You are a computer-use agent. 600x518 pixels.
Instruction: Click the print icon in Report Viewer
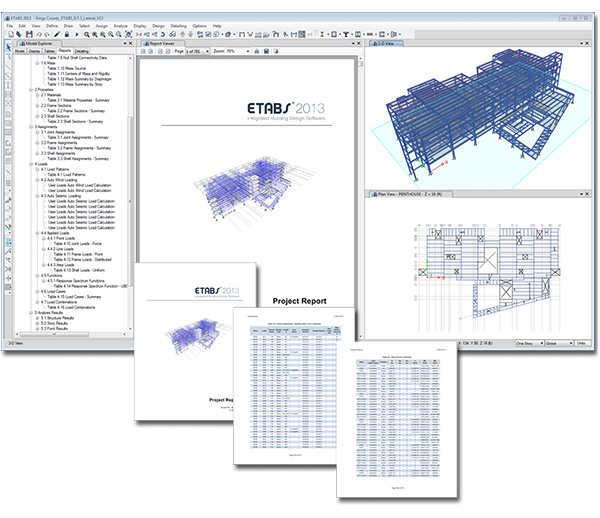pos(257,51)
